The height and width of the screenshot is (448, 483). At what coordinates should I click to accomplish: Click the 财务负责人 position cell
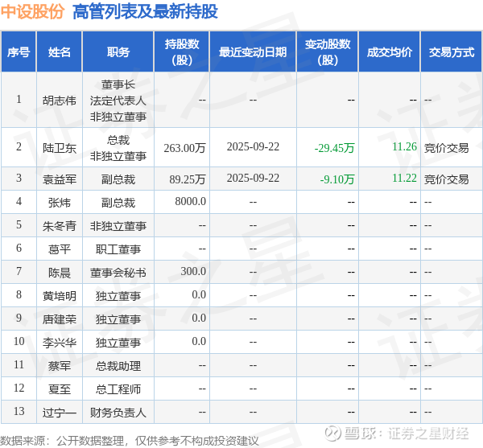coord(118,413)
